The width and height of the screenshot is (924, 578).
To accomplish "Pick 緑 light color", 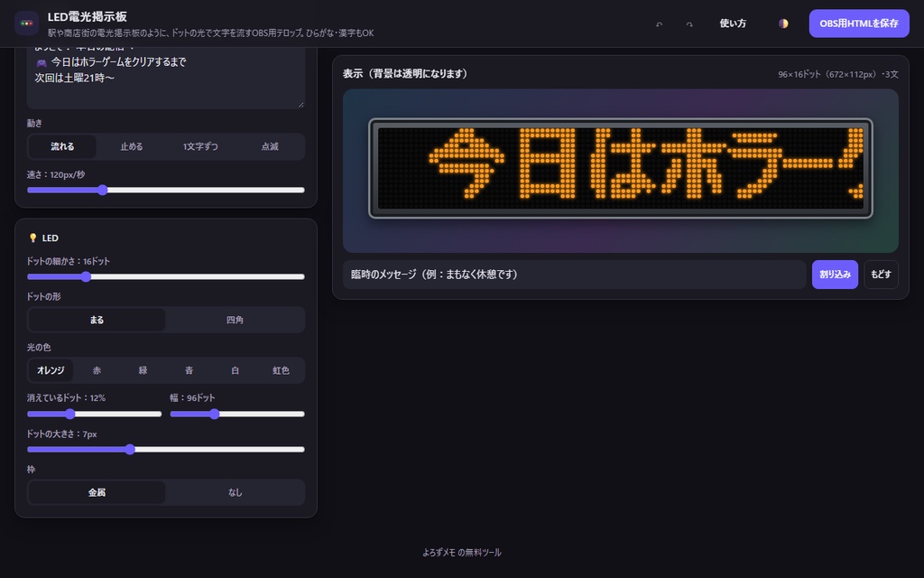I will [x=143, y=370].
